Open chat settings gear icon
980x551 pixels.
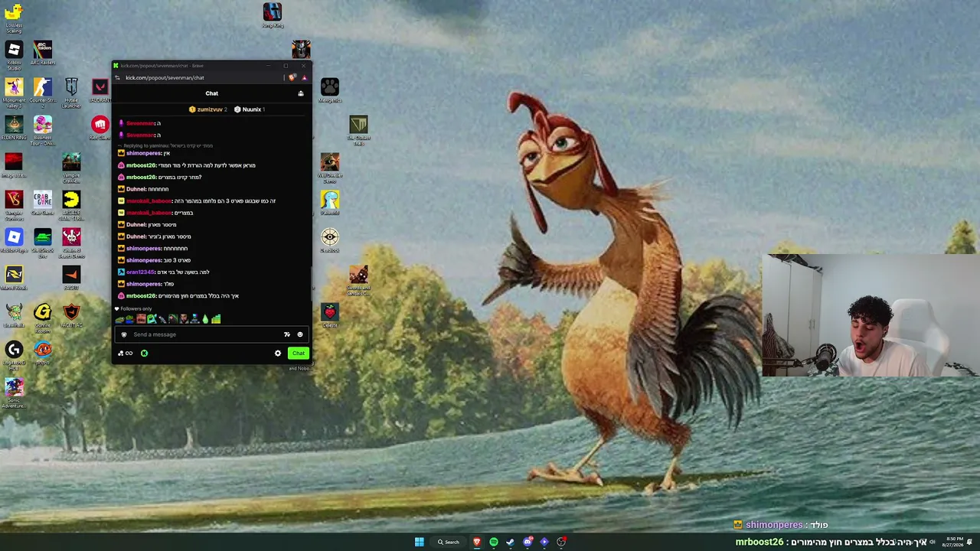[x=278, y=354]
